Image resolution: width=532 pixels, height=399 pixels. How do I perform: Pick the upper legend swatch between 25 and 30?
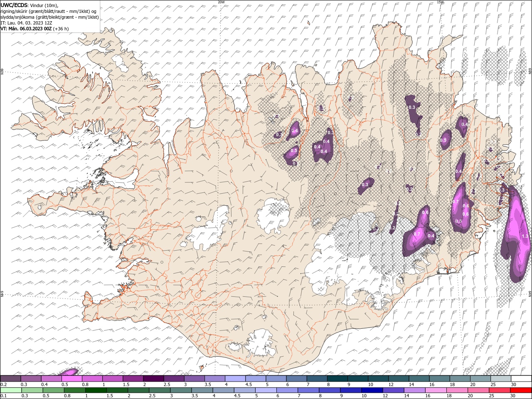pyautogui.click(x=501, y=379)
